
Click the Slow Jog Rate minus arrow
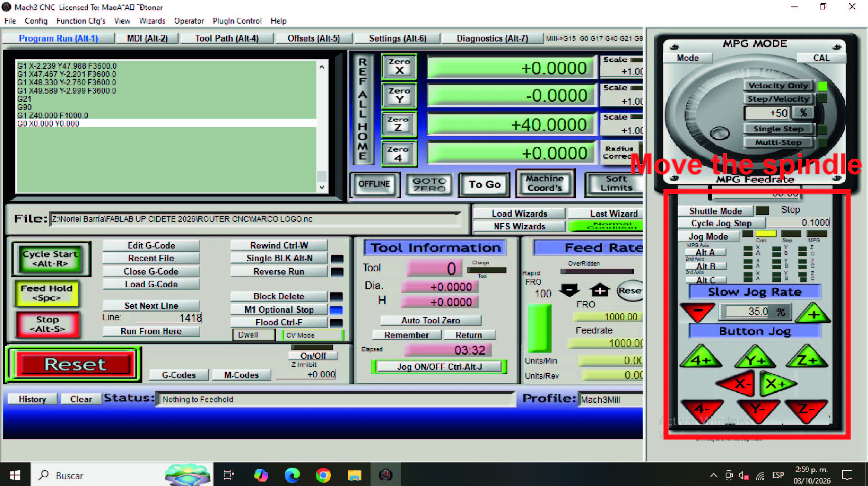point(698,312)
